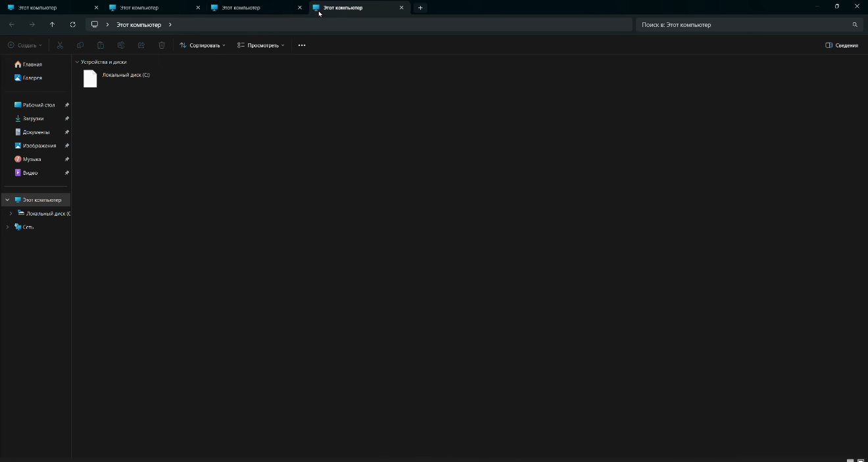The width and height of the screenshot is (868, 462).
Task: Click the Refresh icon in the navigation bar
Action: (72, 24)
